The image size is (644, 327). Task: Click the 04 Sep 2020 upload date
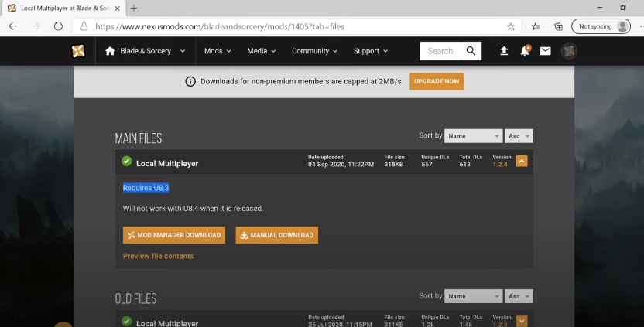pos(341,164)
